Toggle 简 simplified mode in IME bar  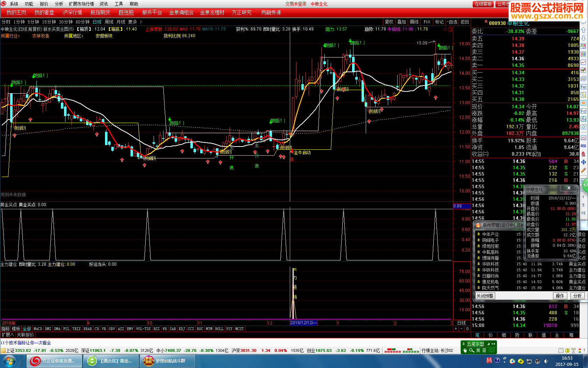coord(478,350)
